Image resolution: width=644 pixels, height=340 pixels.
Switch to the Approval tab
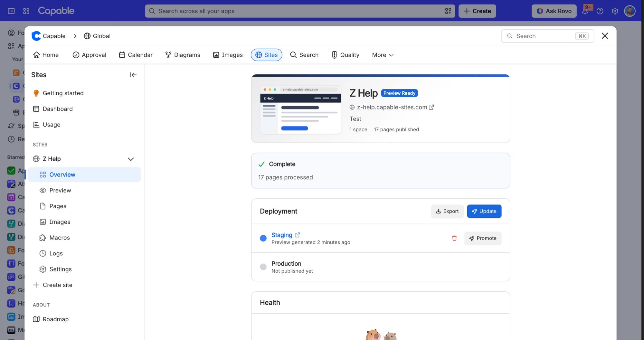pos(89,55)
